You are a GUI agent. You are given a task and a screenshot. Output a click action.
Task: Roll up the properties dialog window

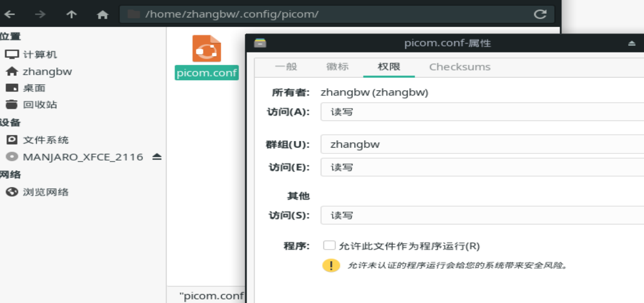(x=632, y=43)
